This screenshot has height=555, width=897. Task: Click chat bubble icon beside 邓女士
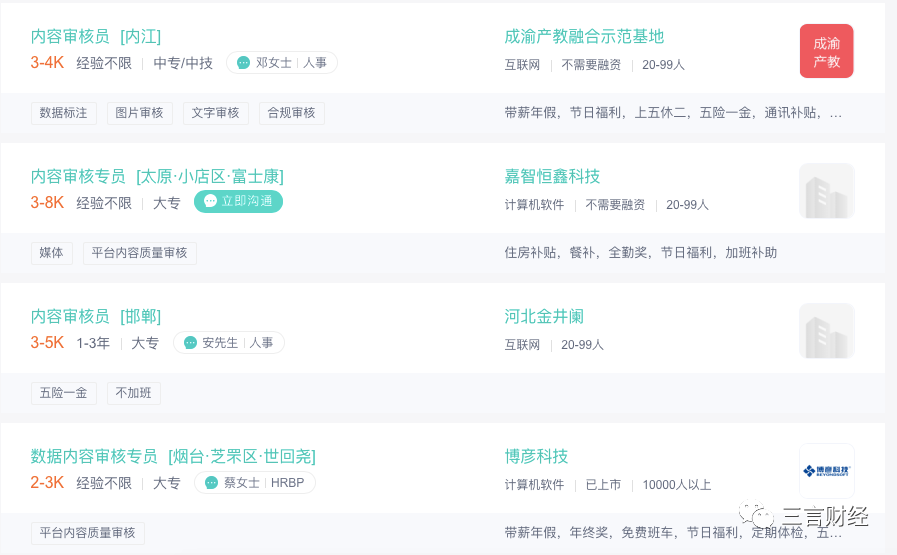pos(243,62)
